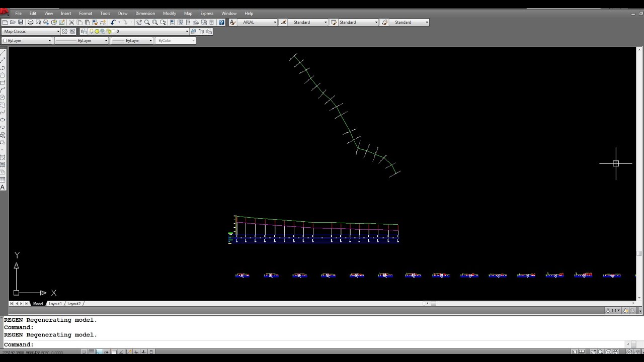The width and height of the screenshot is (644, 362).
Task: Select the Hatch tool in Draw toolbar
Action: 3,157
